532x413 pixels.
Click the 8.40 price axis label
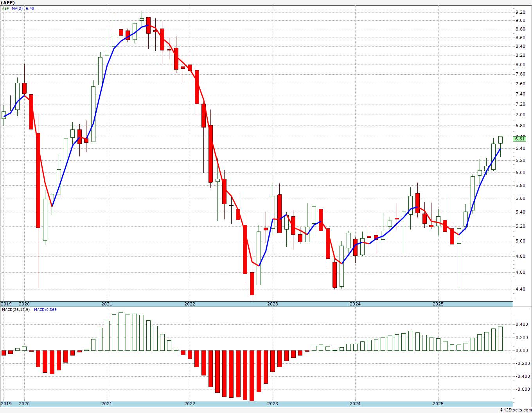coord(520,47)
